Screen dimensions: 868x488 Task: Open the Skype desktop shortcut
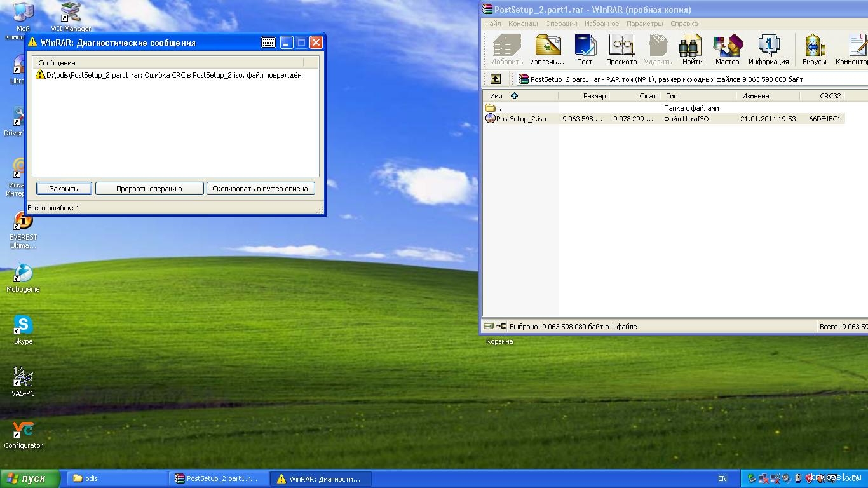click(23, 330)
